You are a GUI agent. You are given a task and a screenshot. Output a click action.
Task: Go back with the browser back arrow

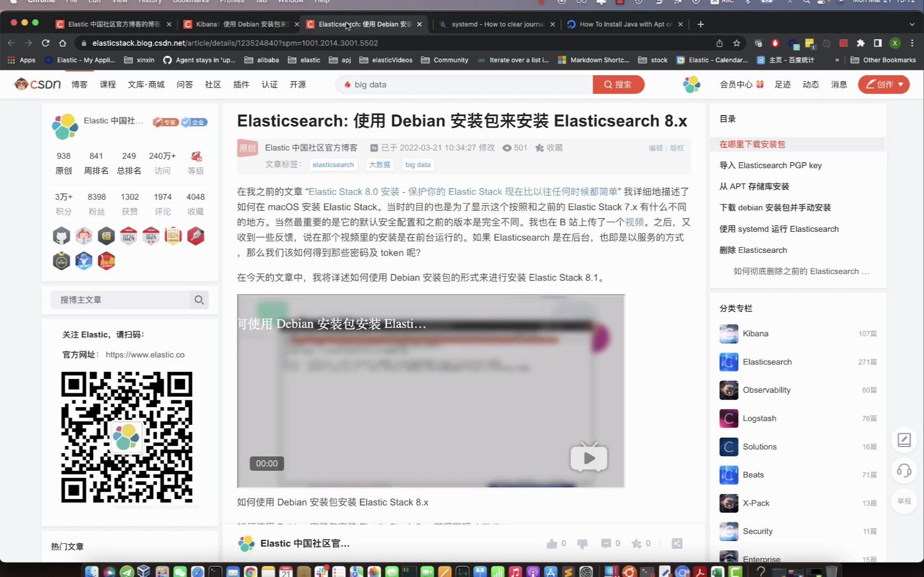coord(11,43)
